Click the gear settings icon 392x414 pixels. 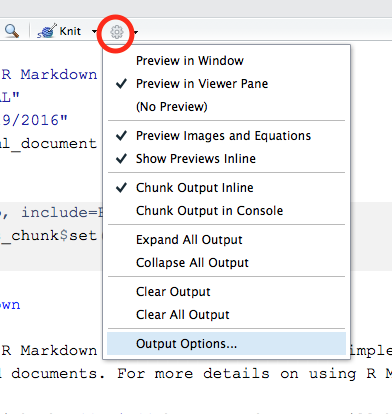(x=117, y=32)
